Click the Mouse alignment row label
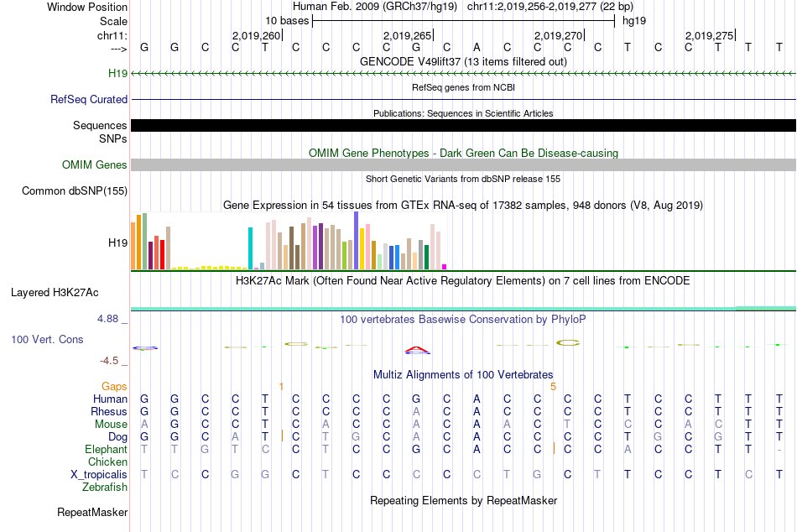This screenshot has width=797, height=532. 111,425
